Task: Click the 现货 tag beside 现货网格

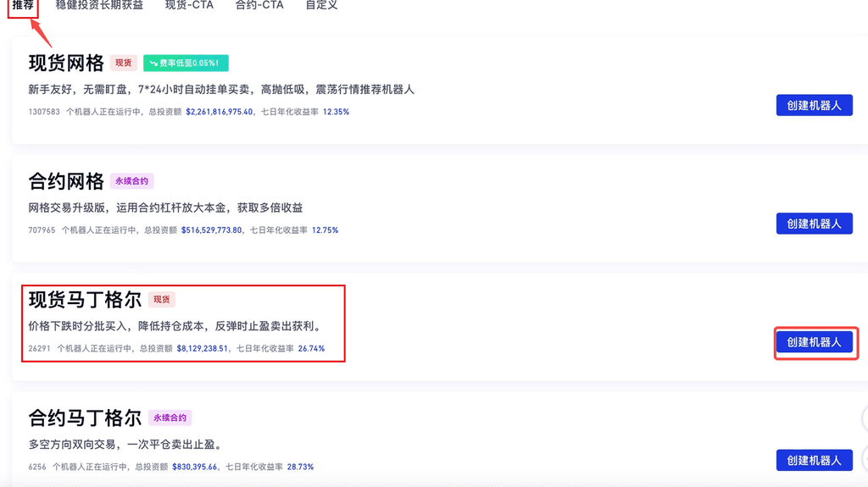Action: tap(124, 63)
